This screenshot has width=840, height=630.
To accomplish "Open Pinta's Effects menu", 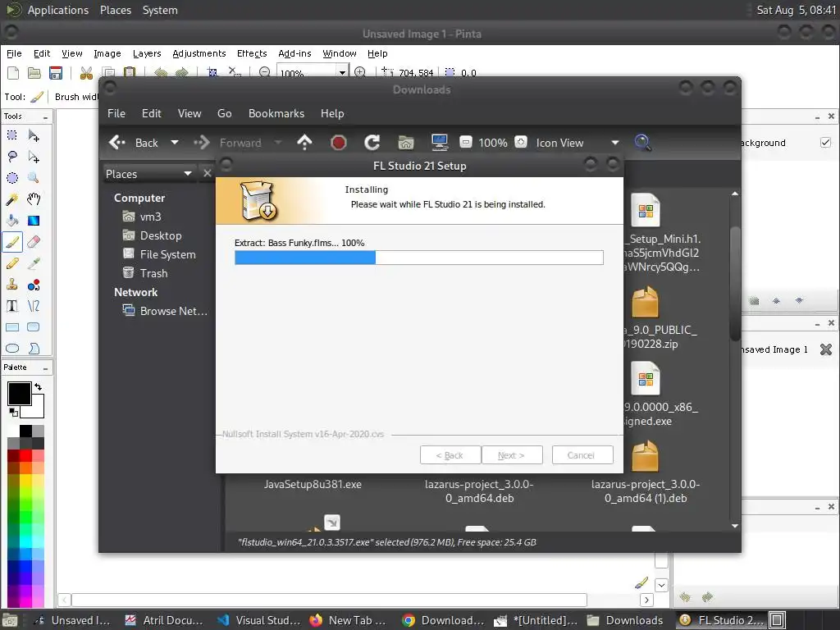I will (x=252, y=53).
